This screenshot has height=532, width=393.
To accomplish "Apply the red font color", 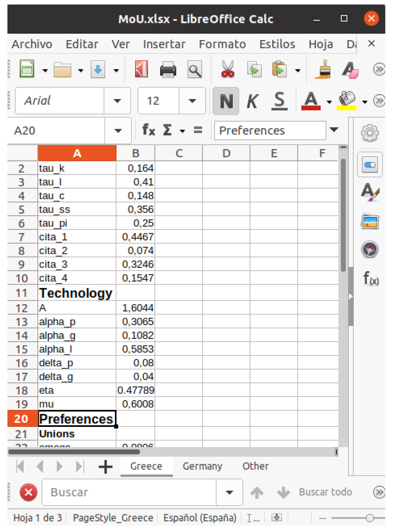I will (x=311, y=101).
